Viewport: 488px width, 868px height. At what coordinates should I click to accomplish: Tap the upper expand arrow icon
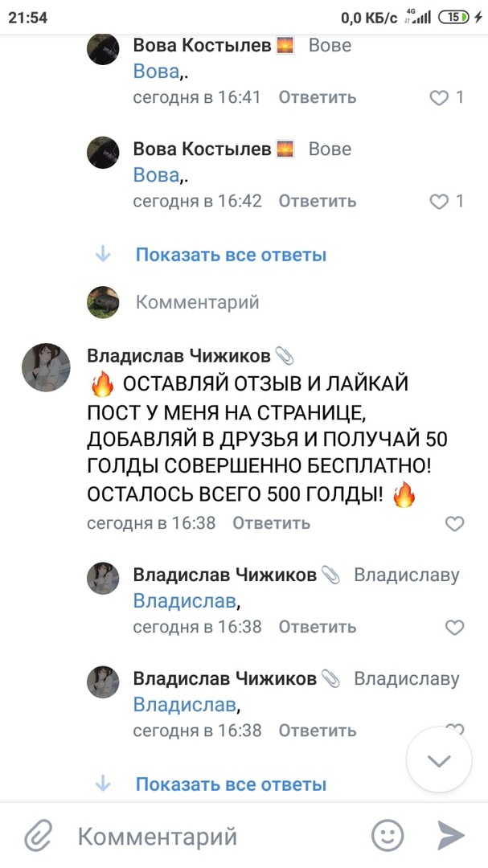pos(103,256)
